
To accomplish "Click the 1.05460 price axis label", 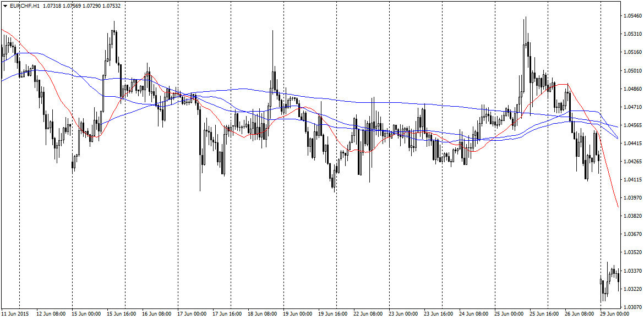I will 632,16.
